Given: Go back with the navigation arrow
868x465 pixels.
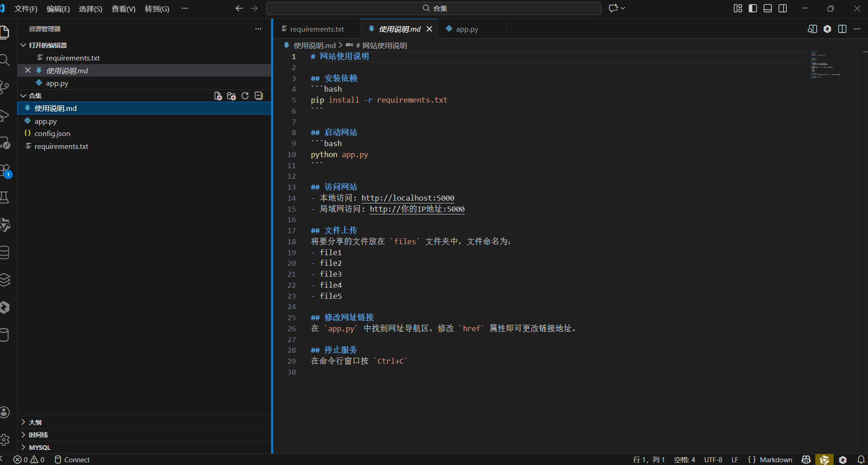Looking at the screenshot, I should tap(239, 8).
